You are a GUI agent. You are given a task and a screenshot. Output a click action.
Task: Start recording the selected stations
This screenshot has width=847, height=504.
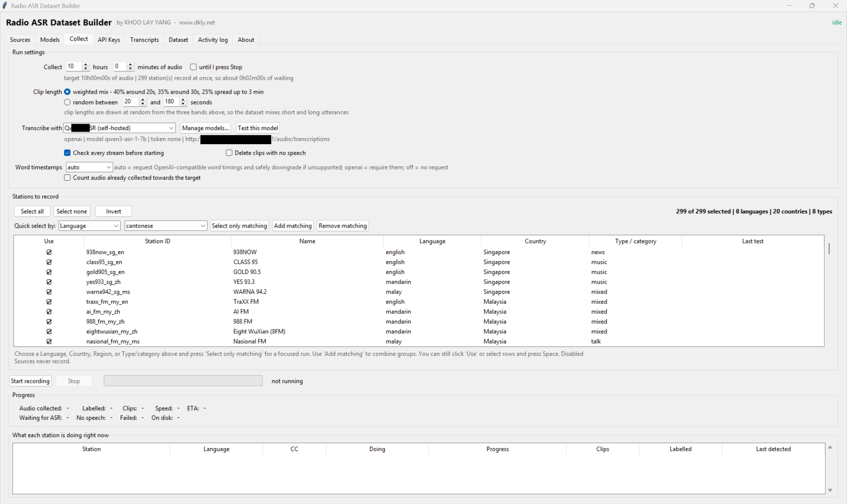(x=30, y=381)
